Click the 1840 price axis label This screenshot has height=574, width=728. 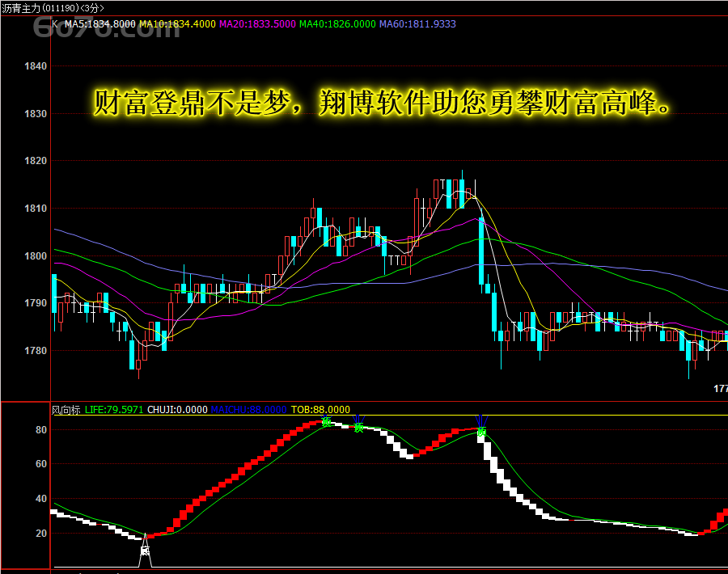[x=36, y=66]
